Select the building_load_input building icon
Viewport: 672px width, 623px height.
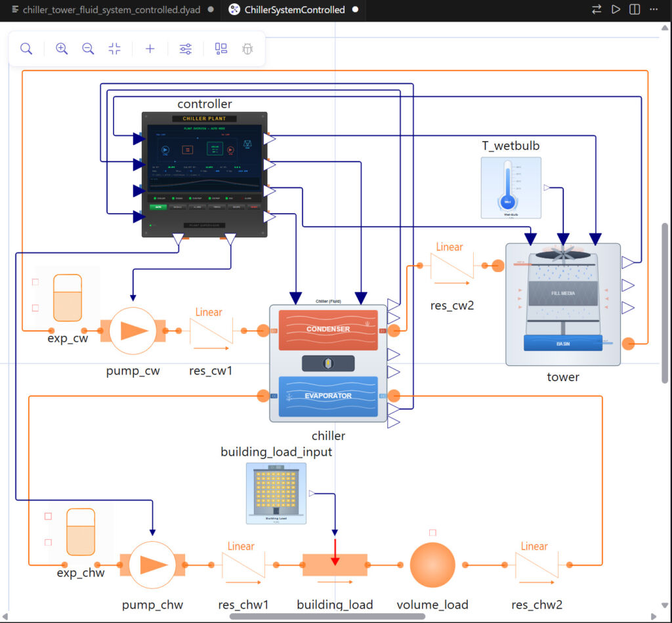[x=276, y=493]
